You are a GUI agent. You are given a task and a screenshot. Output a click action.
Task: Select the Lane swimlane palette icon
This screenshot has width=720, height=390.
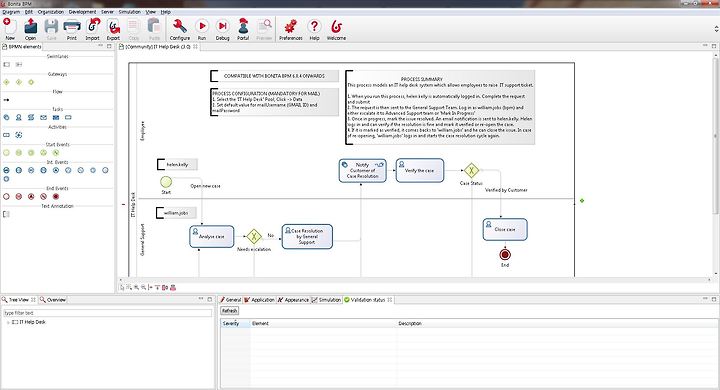point(19,65)
